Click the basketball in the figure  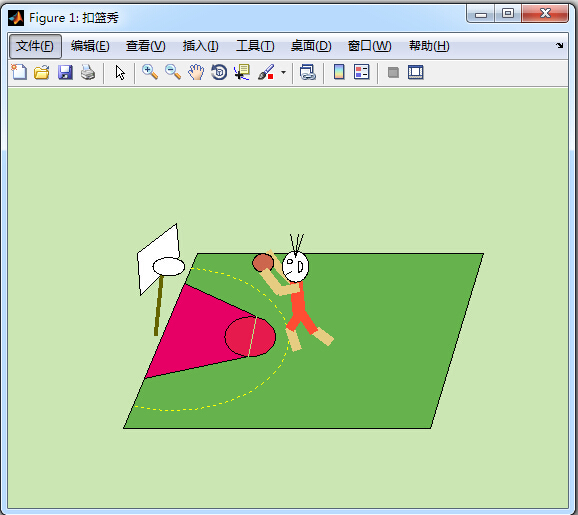pyautogui.click(x=263, y=263)
